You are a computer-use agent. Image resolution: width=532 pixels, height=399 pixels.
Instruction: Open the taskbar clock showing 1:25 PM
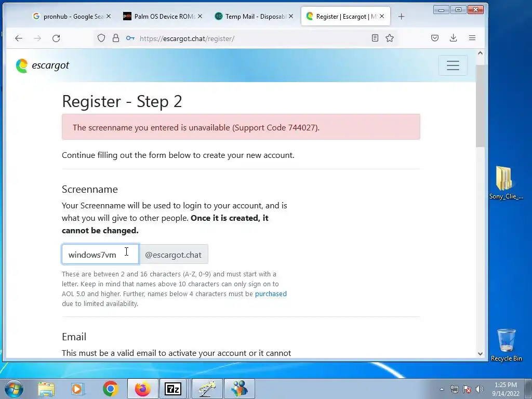pyautogui.click(x=506, y=389)
